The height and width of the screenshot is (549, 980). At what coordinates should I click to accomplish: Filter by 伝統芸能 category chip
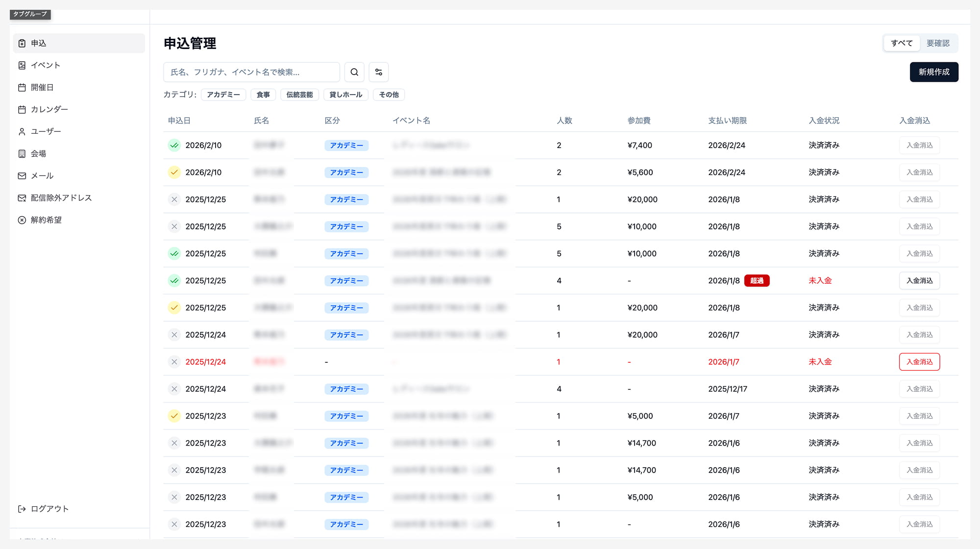pyautogui.click(x=299, y=95)
